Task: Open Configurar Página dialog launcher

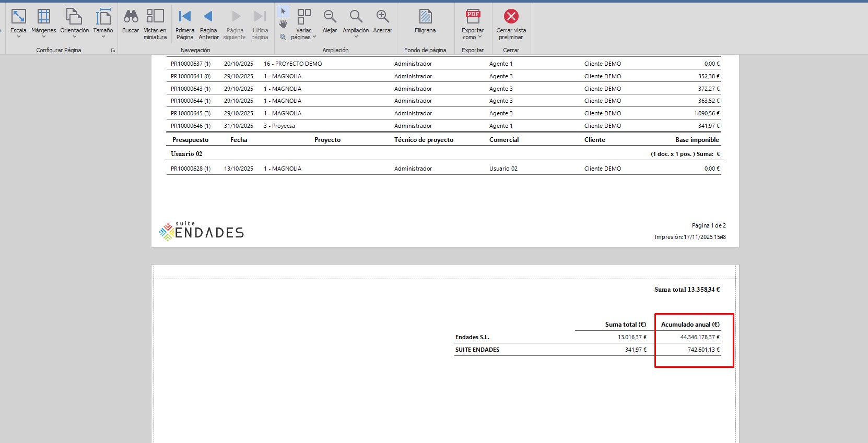Action: (x=113, y=51)
